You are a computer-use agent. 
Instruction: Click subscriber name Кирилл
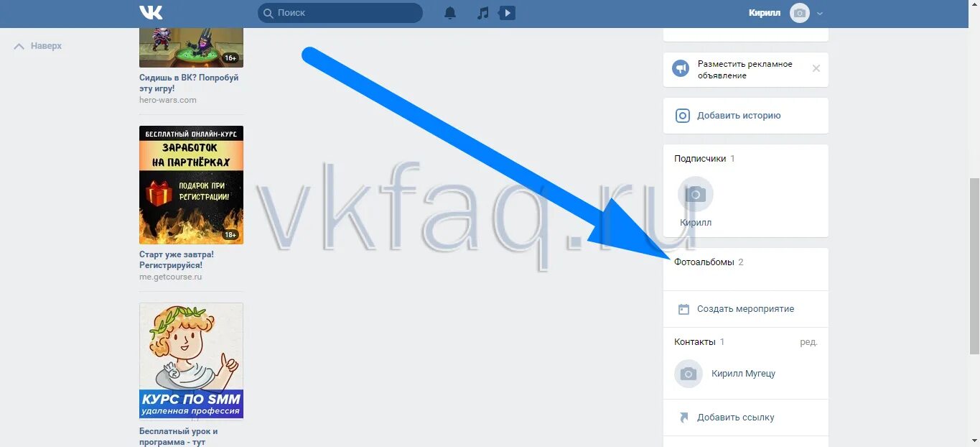click(x=696, y=223)
